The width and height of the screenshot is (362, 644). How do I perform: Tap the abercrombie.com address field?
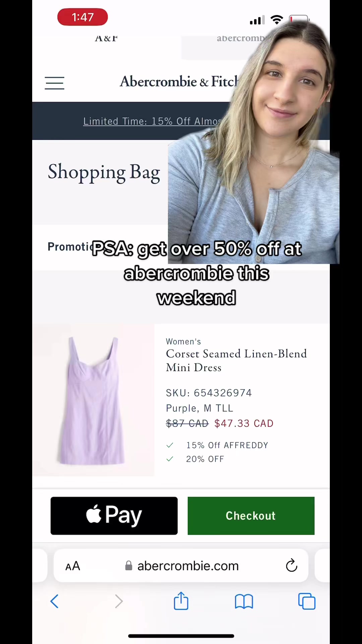181,566
